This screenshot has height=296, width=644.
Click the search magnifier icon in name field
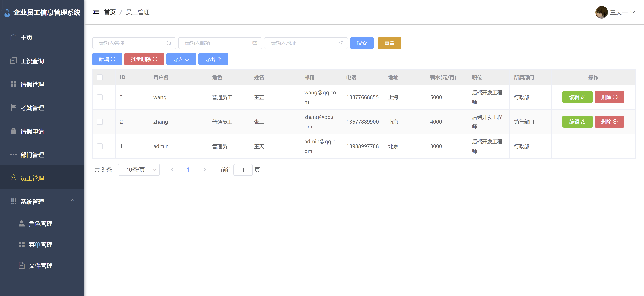click(x=169, y=43)
